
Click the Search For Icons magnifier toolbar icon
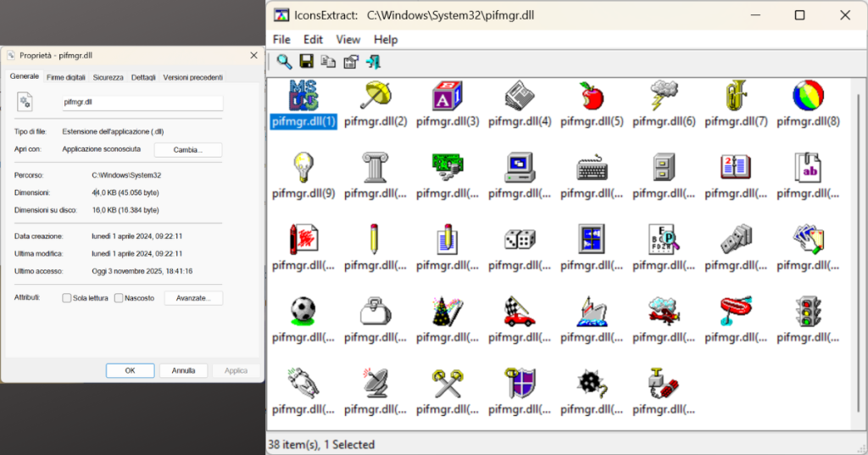[285, 61]
